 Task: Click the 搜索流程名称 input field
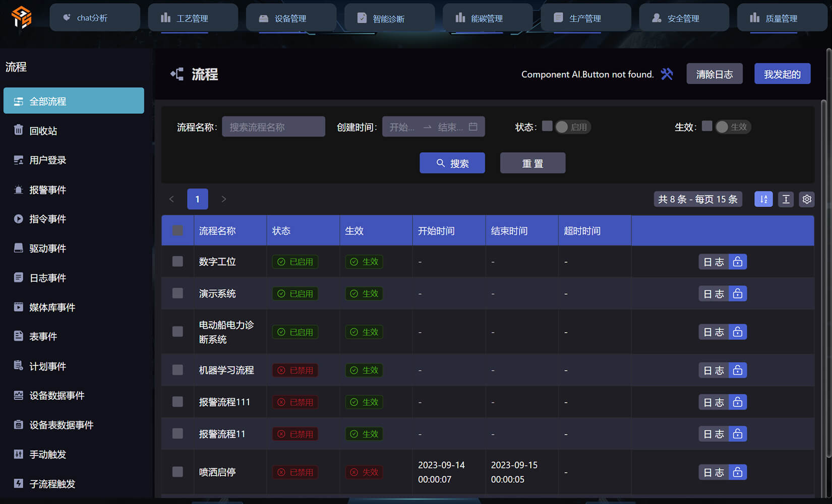273,127
